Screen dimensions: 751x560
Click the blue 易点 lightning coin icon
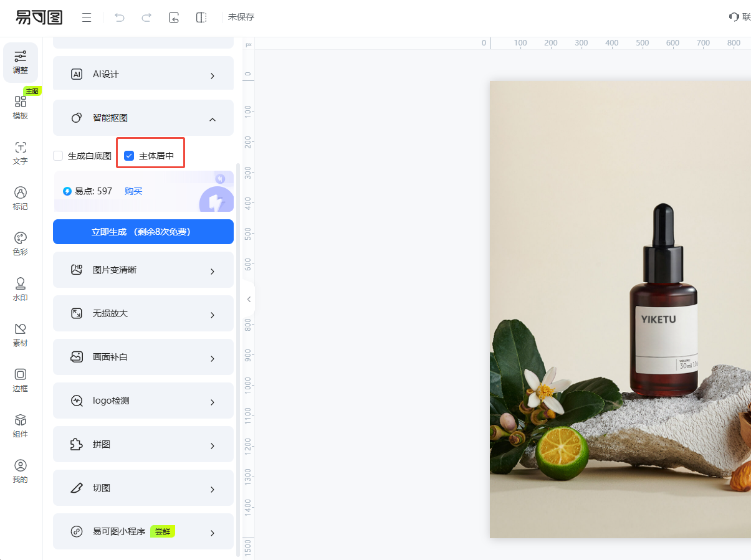(67, 191)
